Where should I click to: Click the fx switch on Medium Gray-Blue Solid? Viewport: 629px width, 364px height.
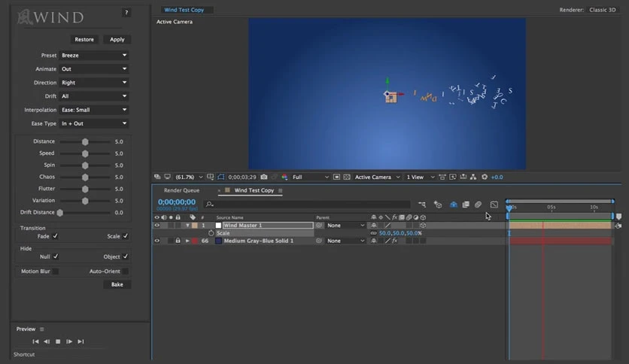coord(395,241)
